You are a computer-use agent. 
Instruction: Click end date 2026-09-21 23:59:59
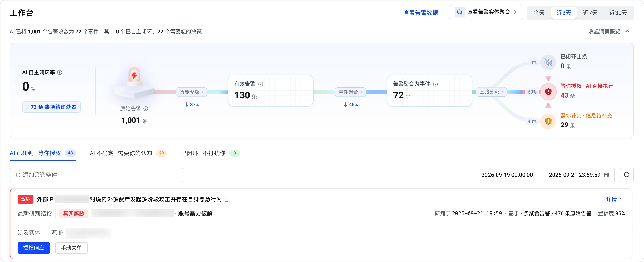click(x=575, y=175)
